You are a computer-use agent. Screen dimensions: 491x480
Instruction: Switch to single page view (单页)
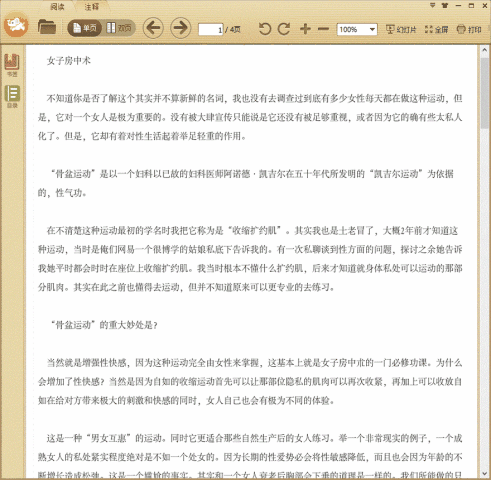pos(85,28)
